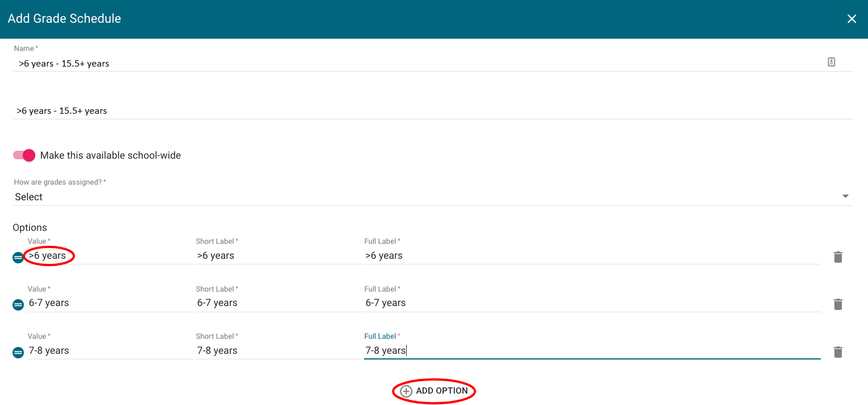Select Short Label field for 7-8 years
The height and width of the screenshot is (405, 868).
(278, 351)
